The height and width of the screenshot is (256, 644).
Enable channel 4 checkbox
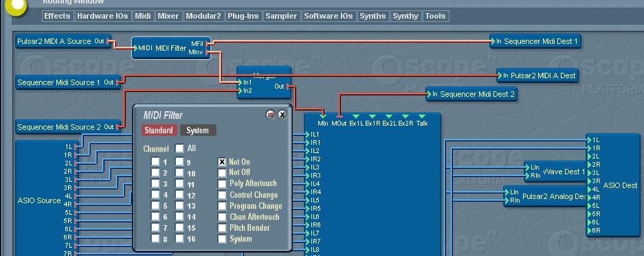click(x=155, y=194)
